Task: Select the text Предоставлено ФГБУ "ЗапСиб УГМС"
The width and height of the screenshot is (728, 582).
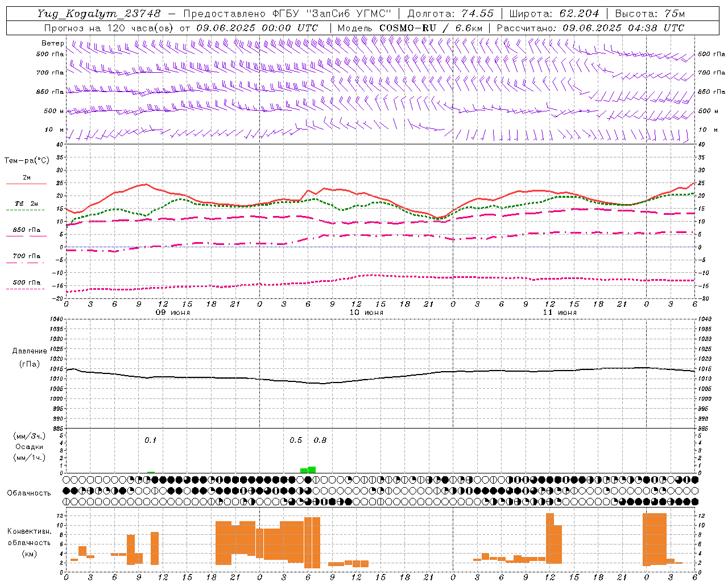Action: click(287, 14)
